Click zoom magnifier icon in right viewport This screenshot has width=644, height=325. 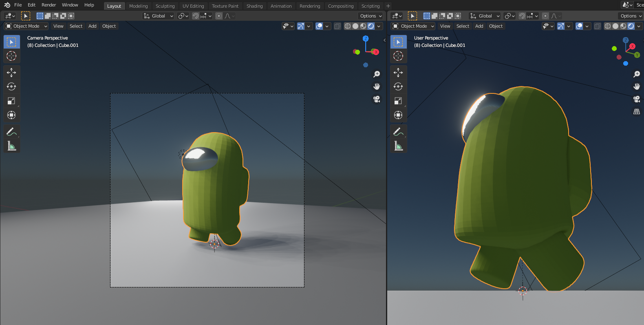pos(637,74)
